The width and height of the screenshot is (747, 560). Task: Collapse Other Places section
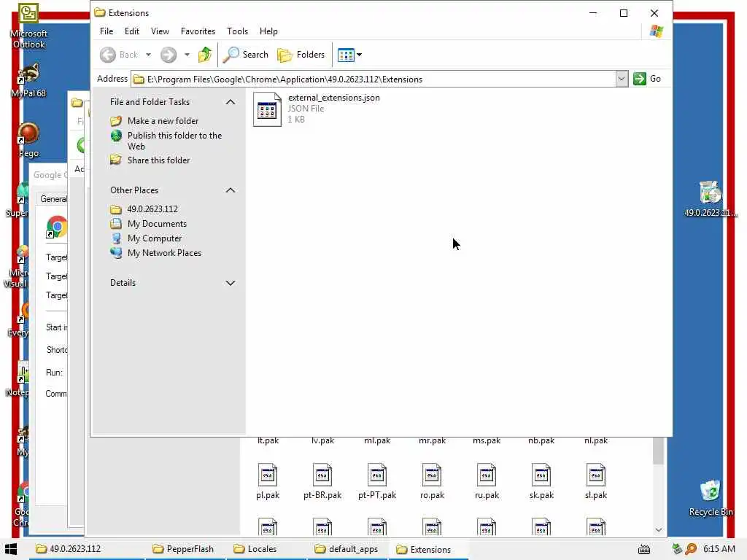[x=230, y=190]
